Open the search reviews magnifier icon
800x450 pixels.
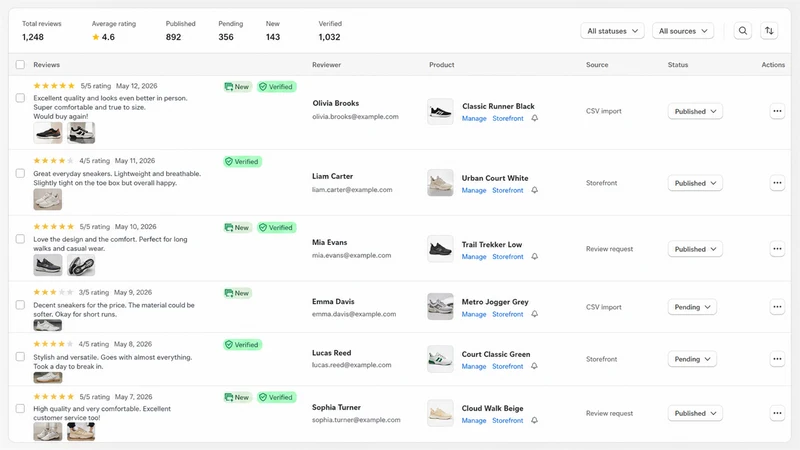(743, 31)
